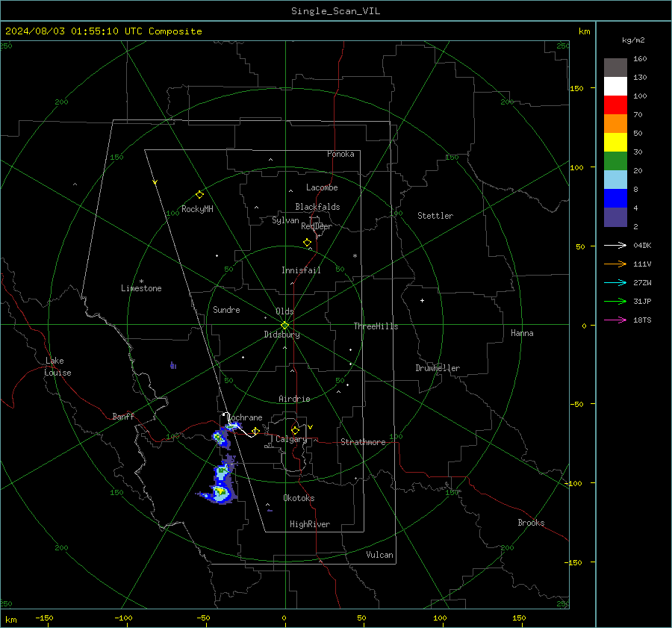Click the Ponoka town label
Screen dimensions: 672x628
340,154
